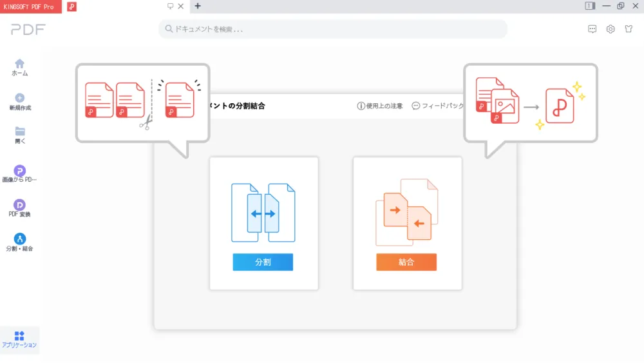
Task: Click the 使用上の注意 info link
Action: coord(380,106)
